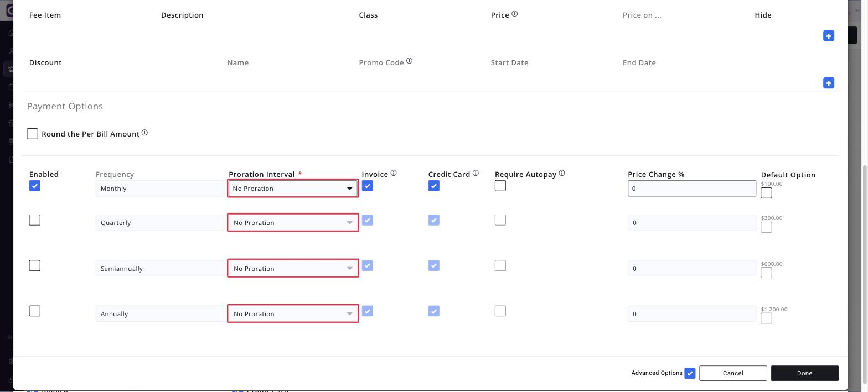Open Annually Proration Interval dropdown
Image resolution: width=868 pixels, height=392 pixels.
coord(293,314)
